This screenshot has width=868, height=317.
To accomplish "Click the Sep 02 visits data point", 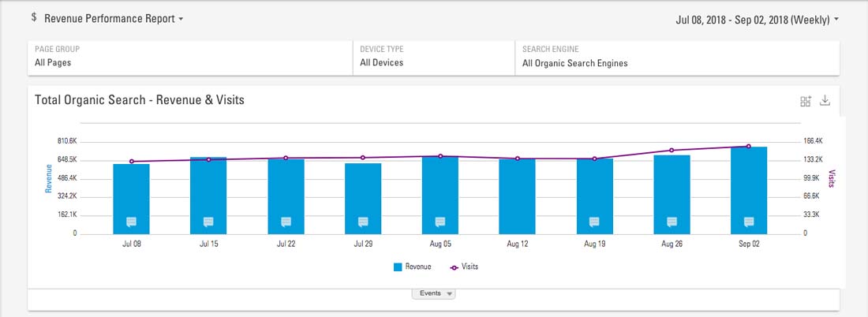I will click(749, 146).
